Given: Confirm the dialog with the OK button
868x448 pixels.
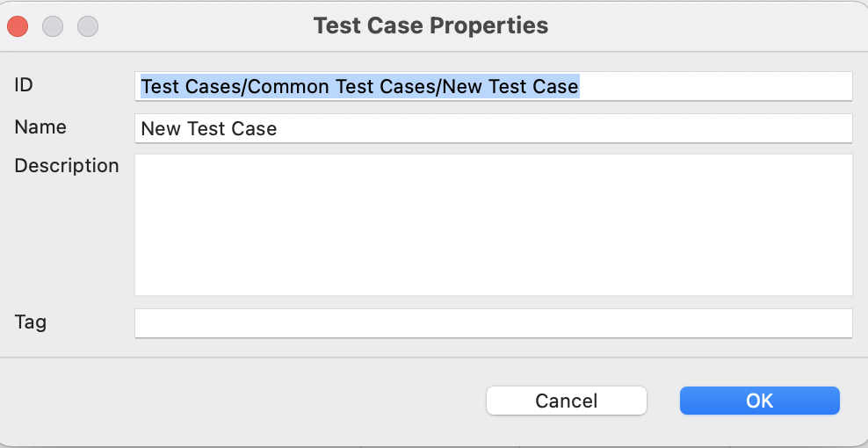Looking at the screenshot, I should (x=759, y=401).
